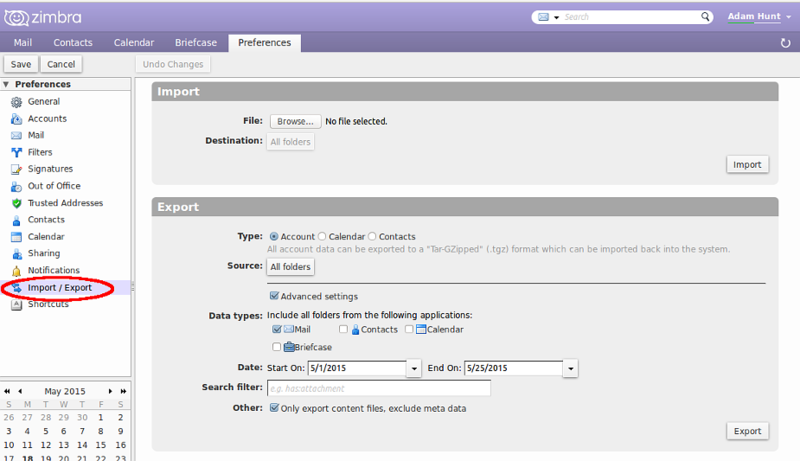The width and height of the screenshot is (800, 461).
Task: Open the Start On date dropdown
Action: [x=414, y=368]
